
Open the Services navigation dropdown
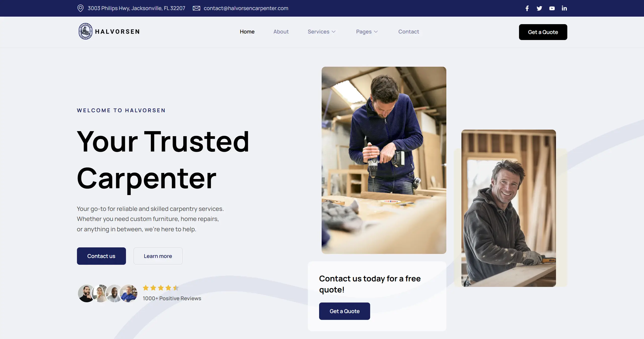[x=322, y=31]
